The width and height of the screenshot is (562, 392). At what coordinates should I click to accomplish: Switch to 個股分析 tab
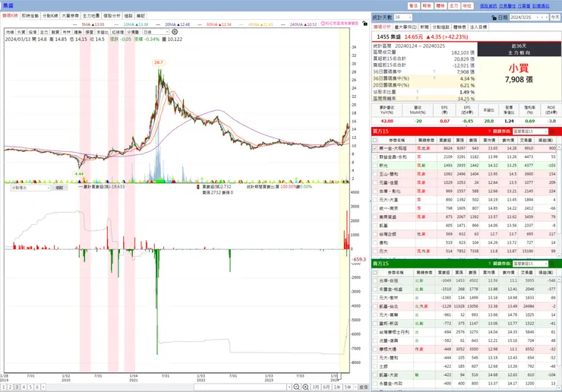click(112, 16)
